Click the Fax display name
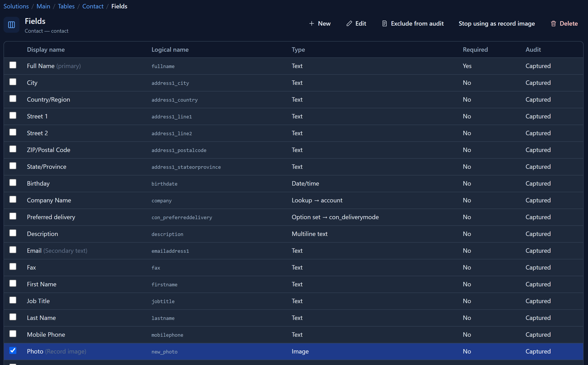The width and height of the screenshot is (588, 365). coord(31,268)
